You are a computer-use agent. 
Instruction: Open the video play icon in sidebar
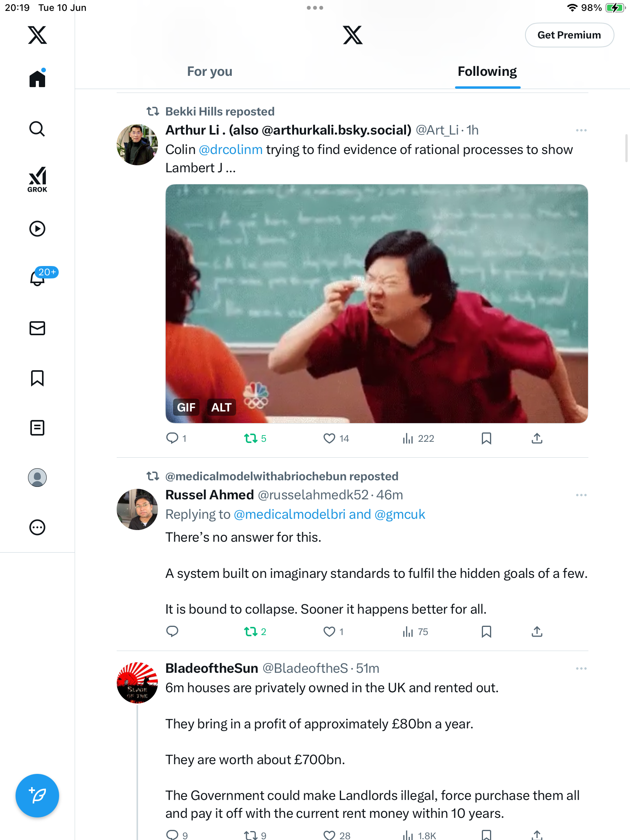(37, 229)
